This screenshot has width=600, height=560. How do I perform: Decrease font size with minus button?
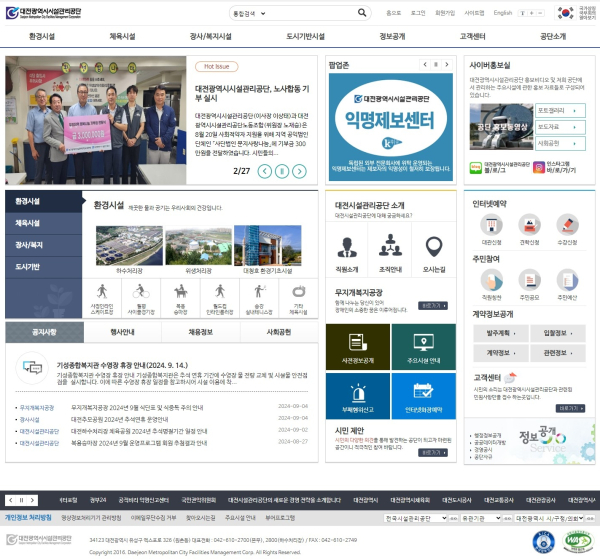coord(540,13)
